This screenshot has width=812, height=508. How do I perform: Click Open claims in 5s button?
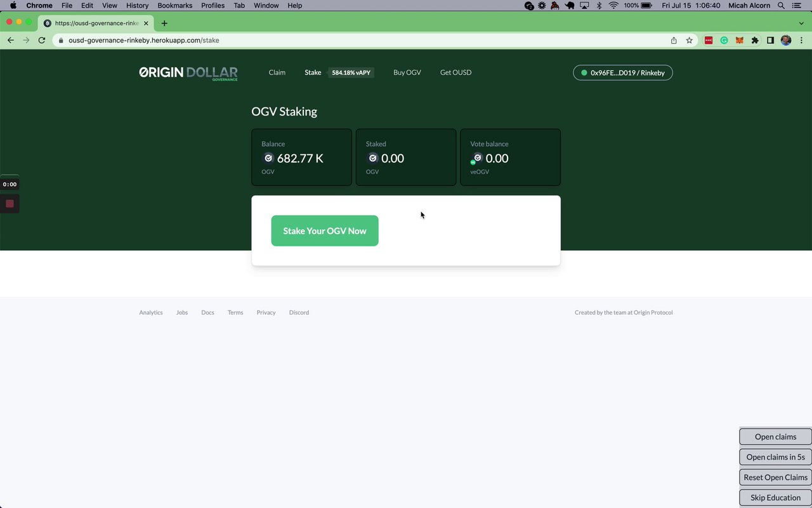click(x=775, y=457)
